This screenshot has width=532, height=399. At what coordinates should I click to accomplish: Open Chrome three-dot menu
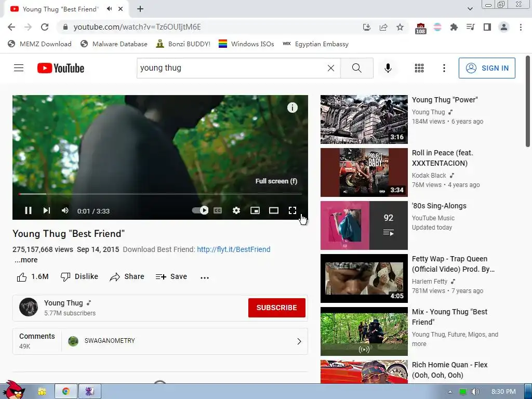(521, 27)
